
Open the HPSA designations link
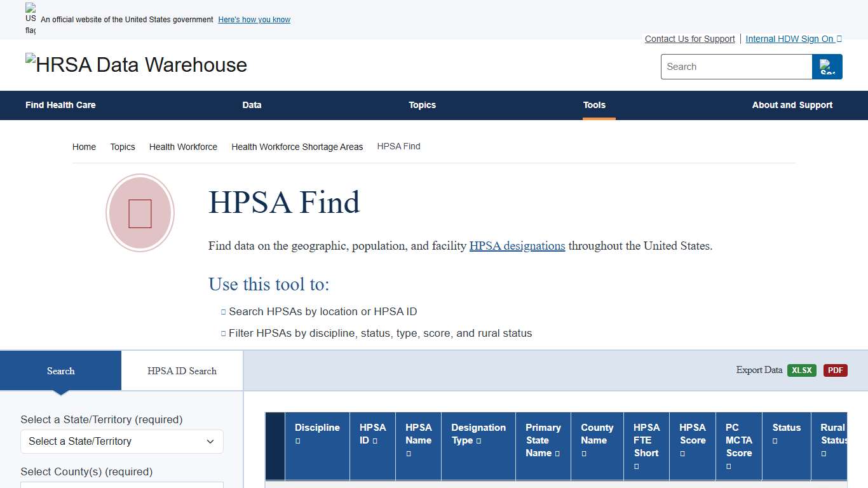[x=517, y=246]
